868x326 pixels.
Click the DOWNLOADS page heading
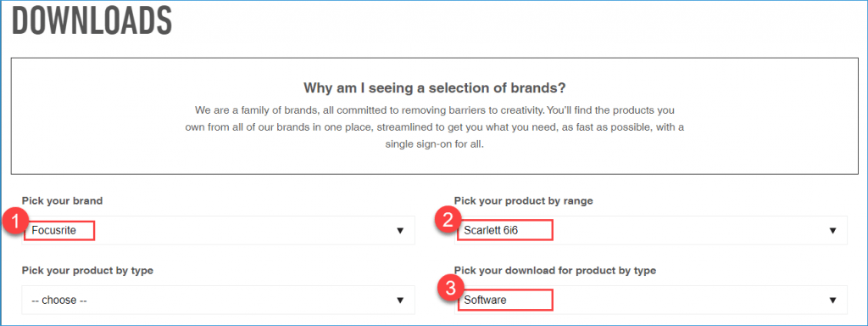[92, 21]
